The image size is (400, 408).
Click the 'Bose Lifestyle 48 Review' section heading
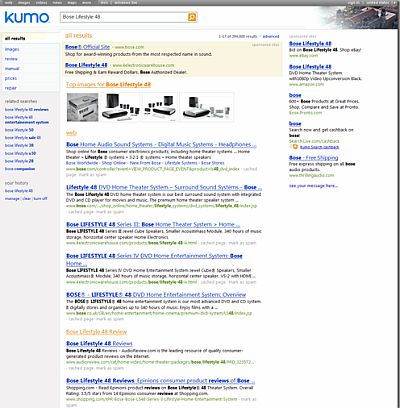click(96, 332)
